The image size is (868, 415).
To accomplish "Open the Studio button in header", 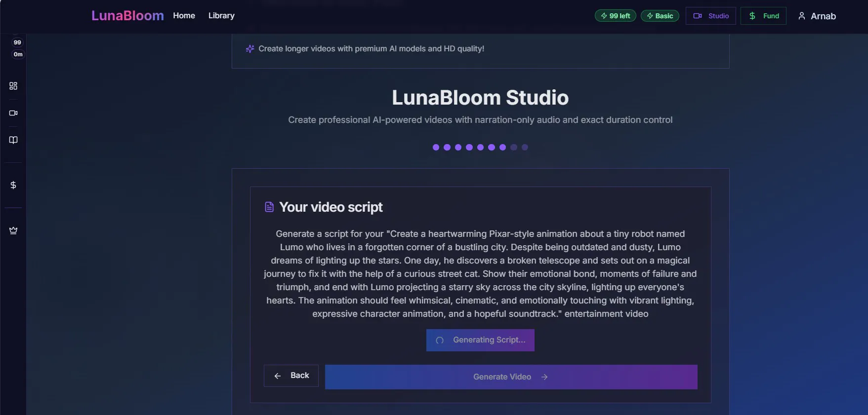I will (x=711, y=16).
